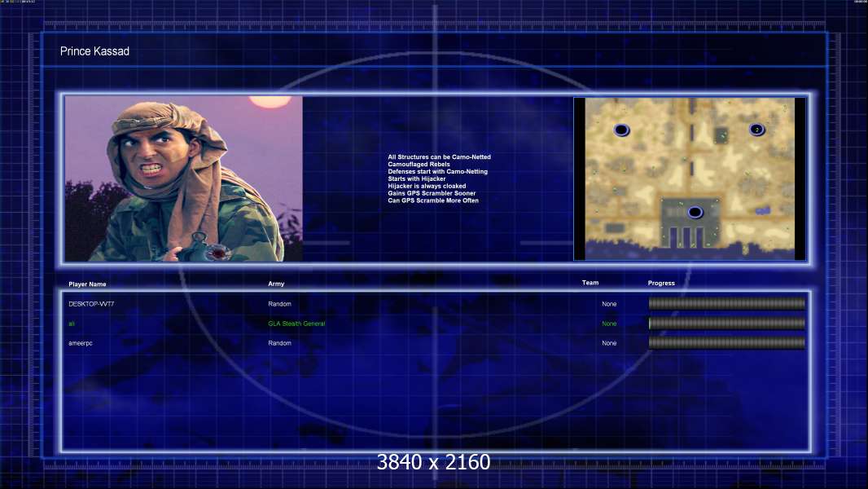Click the desert map preview thumbnail

690,178
